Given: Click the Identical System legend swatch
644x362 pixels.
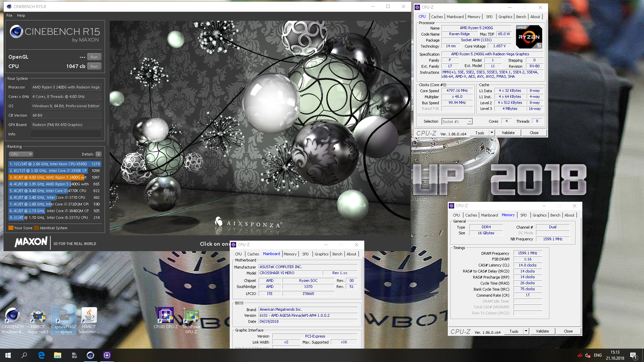Looking at the screenshot, I should click(36, 228).
